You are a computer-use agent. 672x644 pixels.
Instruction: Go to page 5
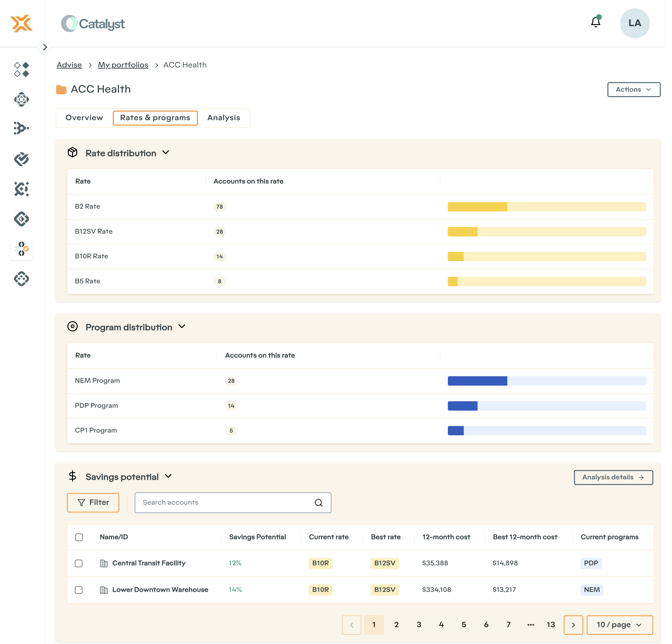[464, 625]
